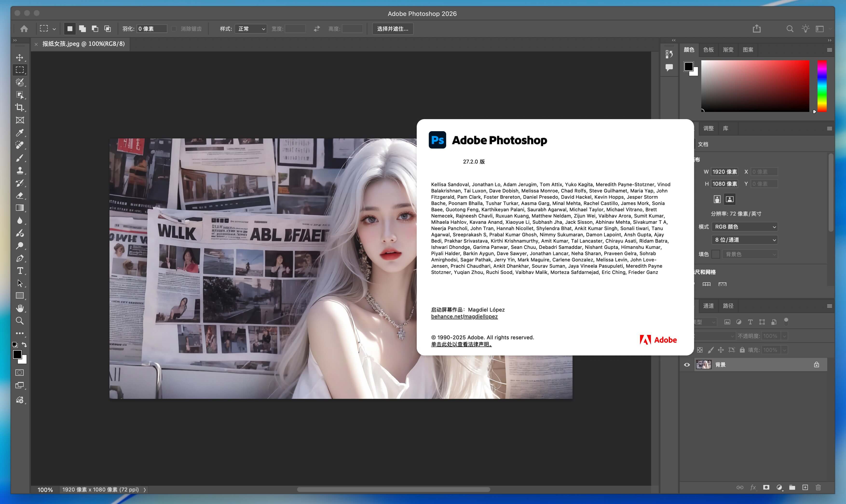Select the Horizontal Type tool

click(x=20, y=271)
